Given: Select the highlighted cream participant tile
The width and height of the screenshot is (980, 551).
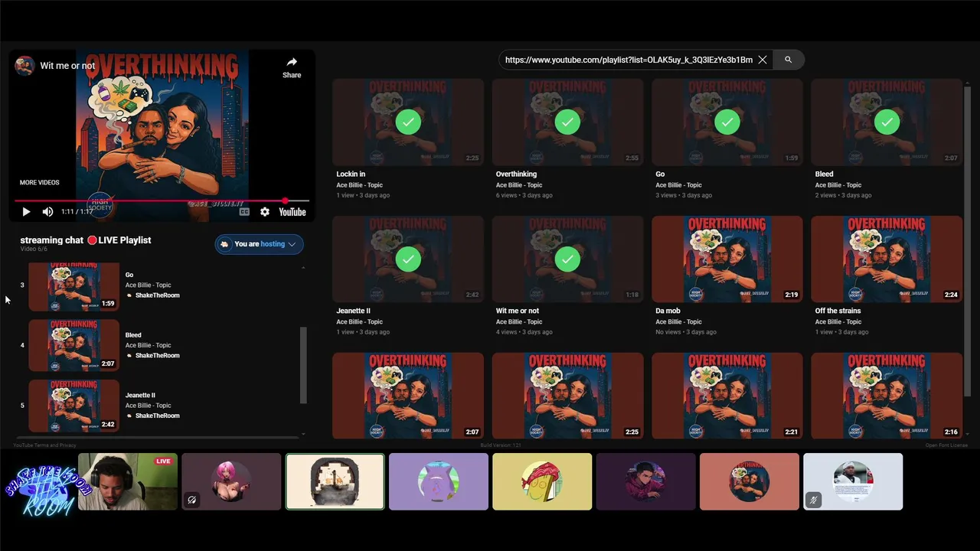Looking at the screenshot, I should [335, 481].
